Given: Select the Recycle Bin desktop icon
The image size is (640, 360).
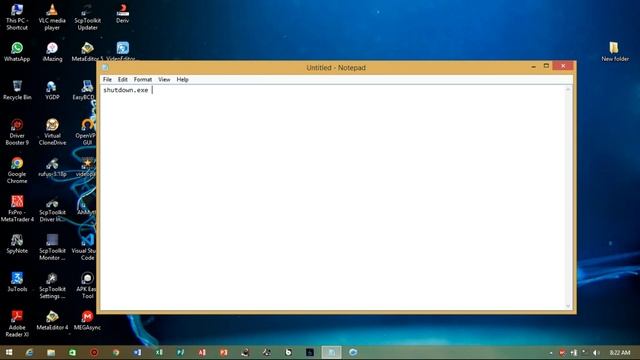Looking at the screenshot, I should coord(17,90).
